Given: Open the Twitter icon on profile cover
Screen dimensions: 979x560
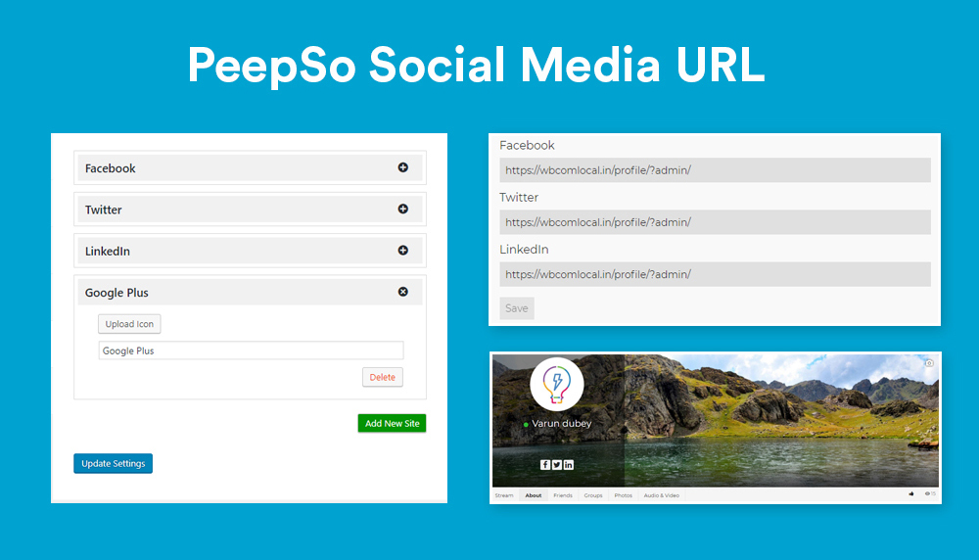Looking at the screenshot, I should click(557, 464).
